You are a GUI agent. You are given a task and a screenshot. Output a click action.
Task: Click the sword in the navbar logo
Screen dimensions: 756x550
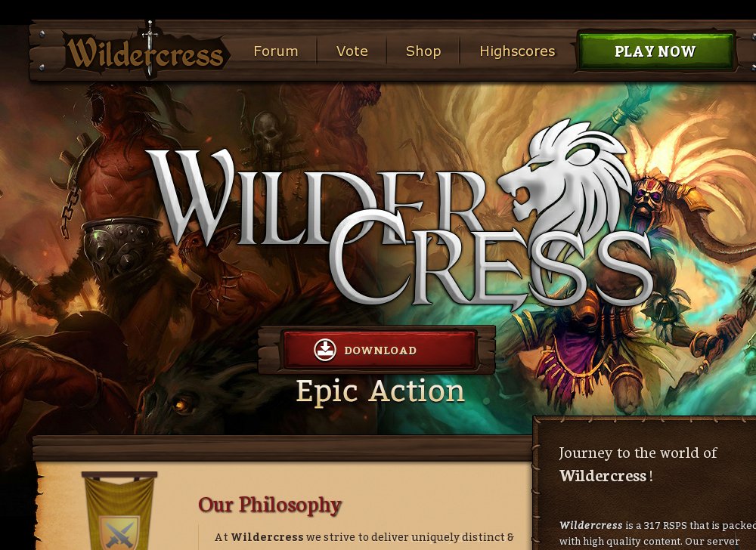150,48
